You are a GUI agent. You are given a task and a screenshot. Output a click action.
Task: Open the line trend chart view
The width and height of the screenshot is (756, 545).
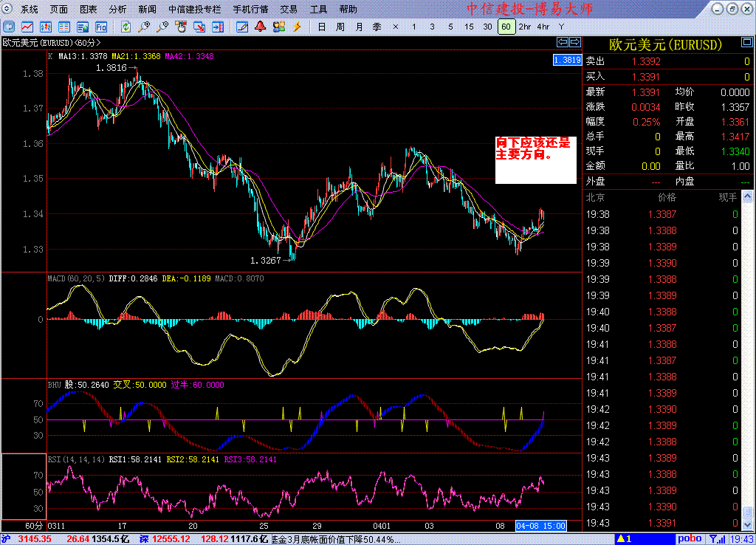pos(27,27)
